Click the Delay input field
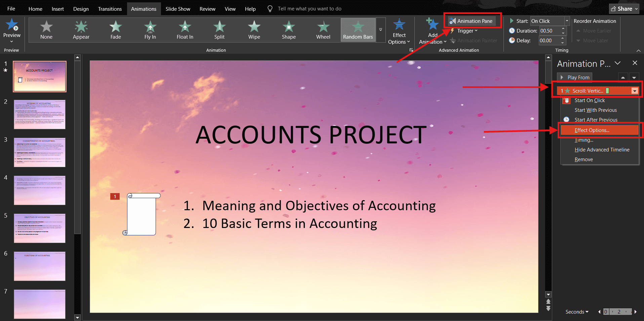The image size is (644, 321). (549, 41)
